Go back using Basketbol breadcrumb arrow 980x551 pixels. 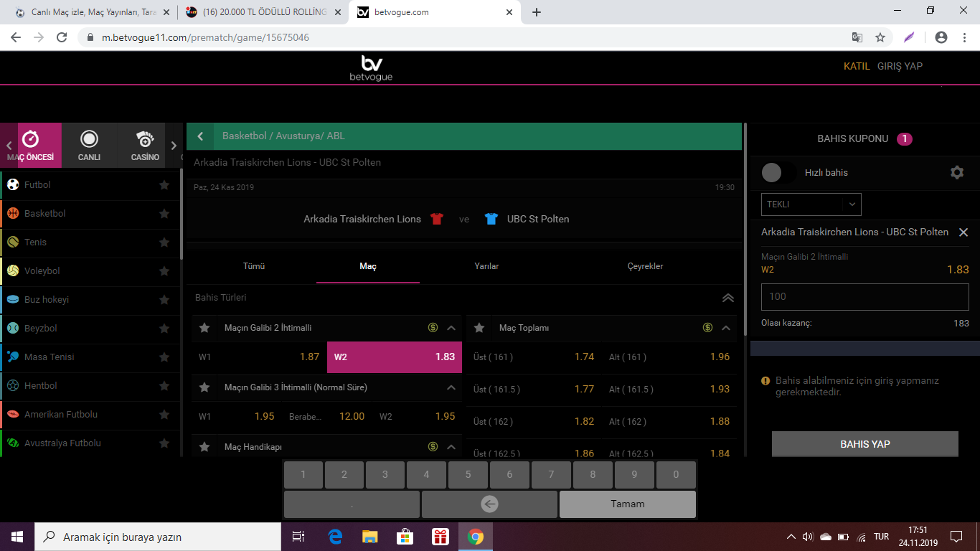pos(201,136)
